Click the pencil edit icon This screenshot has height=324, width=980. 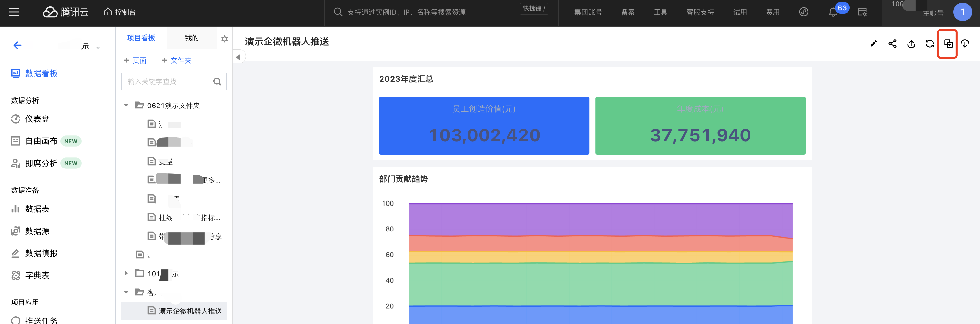[873, 44]
